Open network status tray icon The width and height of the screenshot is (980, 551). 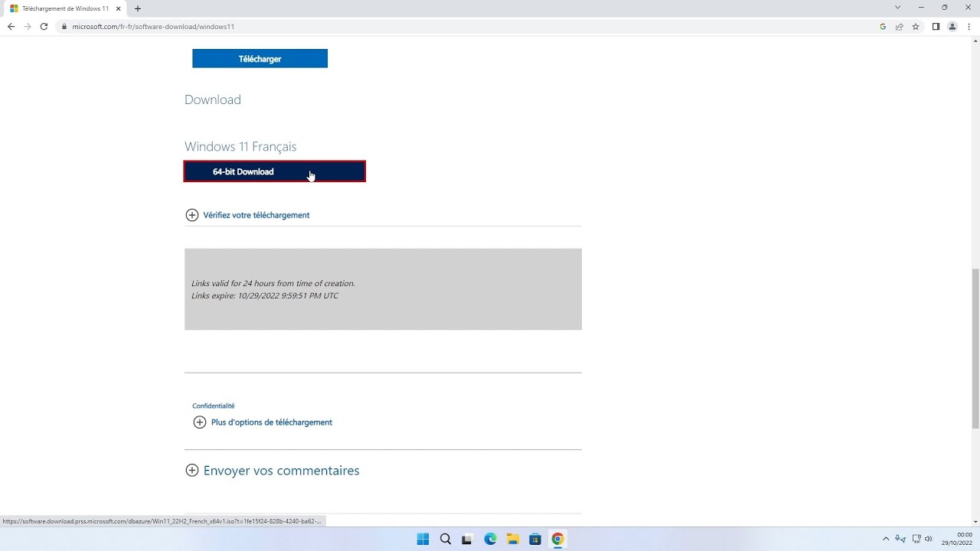[x=916, y=539]
